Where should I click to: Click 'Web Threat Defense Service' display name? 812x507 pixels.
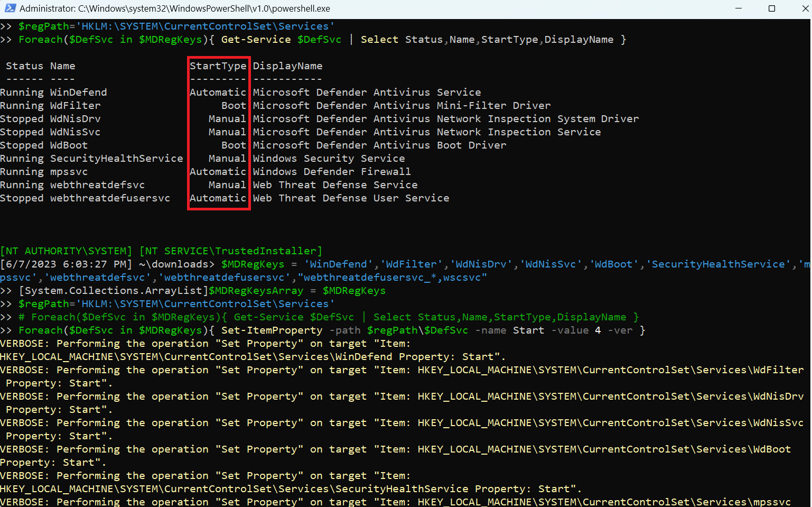pyautogui.click(x=335, y=185)
